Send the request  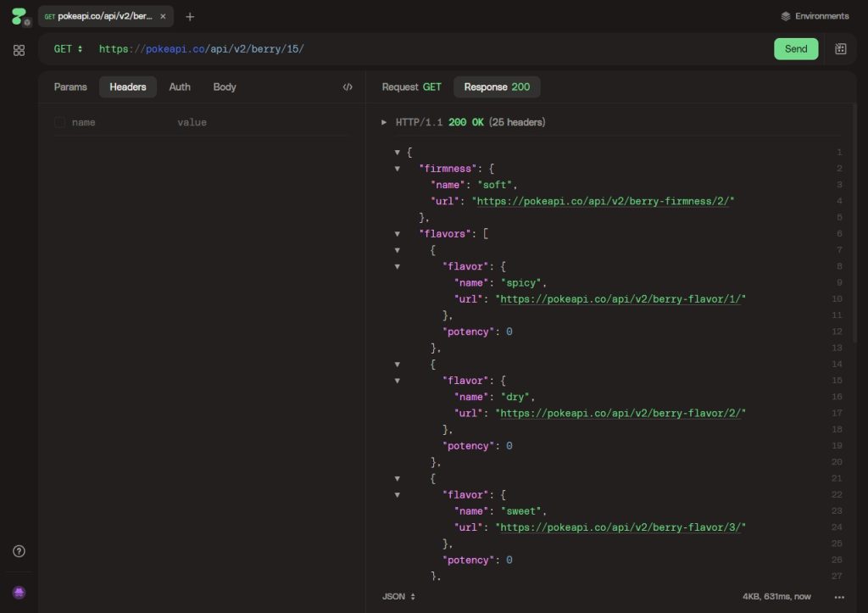795,48
